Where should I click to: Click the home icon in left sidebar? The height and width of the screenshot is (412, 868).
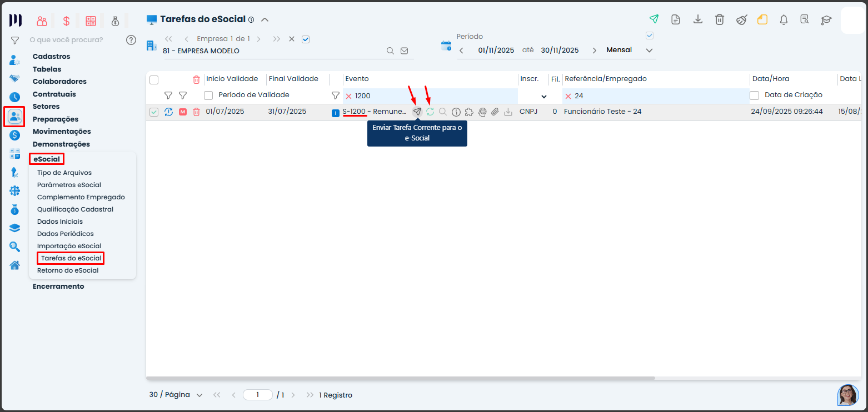pos(15,265)
